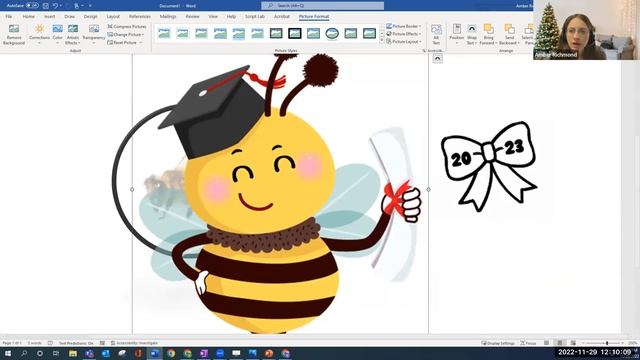Open the View tab
The width and height of the screenshot is (640, 360).
coord(213,16)
